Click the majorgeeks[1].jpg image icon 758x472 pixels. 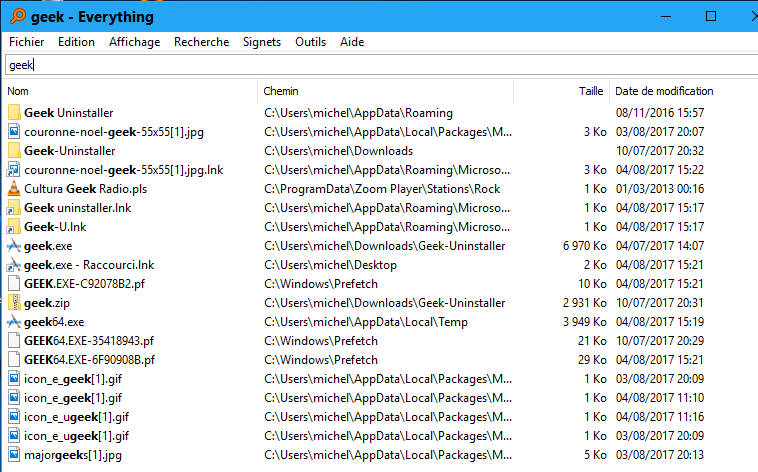(x=14, y=455)
